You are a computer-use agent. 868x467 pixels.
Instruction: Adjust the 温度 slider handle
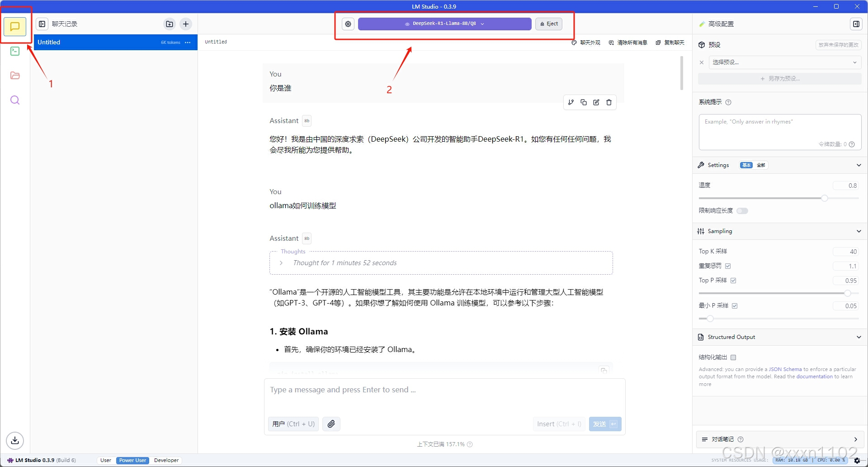coord(825,198)
